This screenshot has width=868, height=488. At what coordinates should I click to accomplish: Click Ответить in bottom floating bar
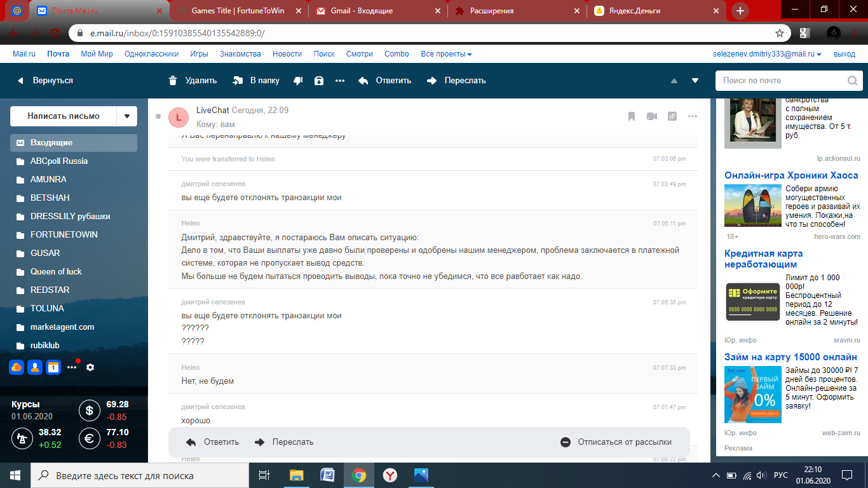coord(212,442)
